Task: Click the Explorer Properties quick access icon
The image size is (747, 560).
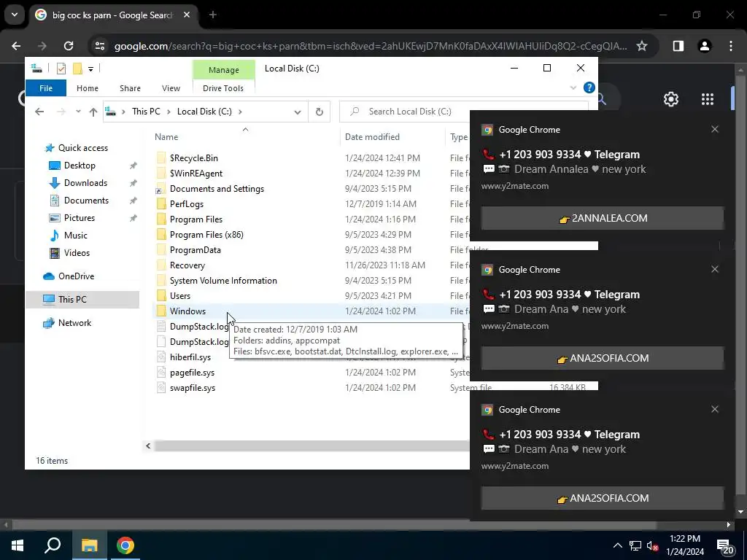Action: (61, 69)
